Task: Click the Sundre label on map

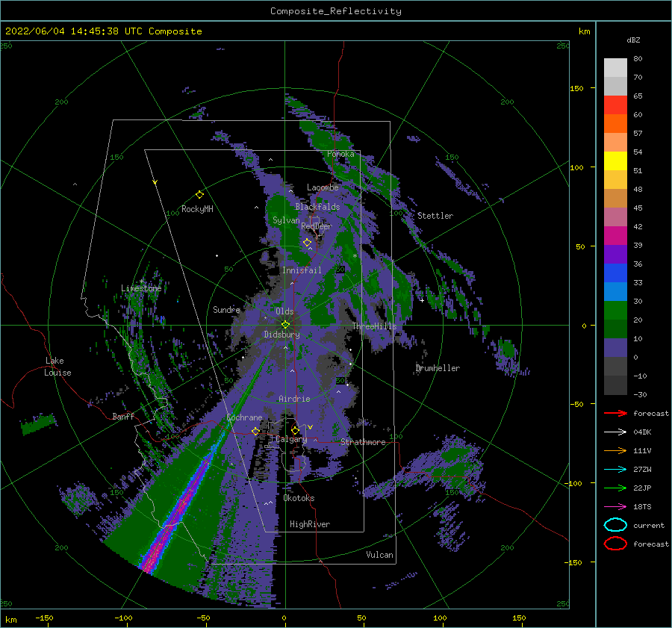Action: point(226,309)
